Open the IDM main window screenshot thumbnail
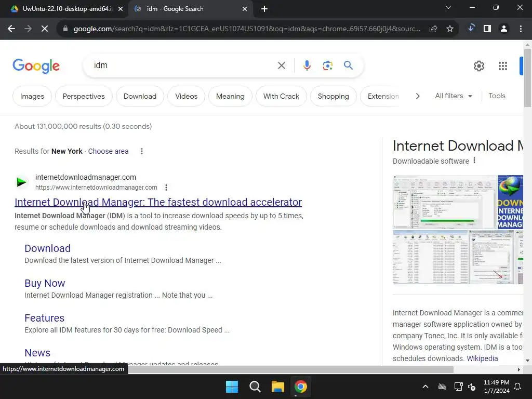532x399 pixels. (445, 202)
